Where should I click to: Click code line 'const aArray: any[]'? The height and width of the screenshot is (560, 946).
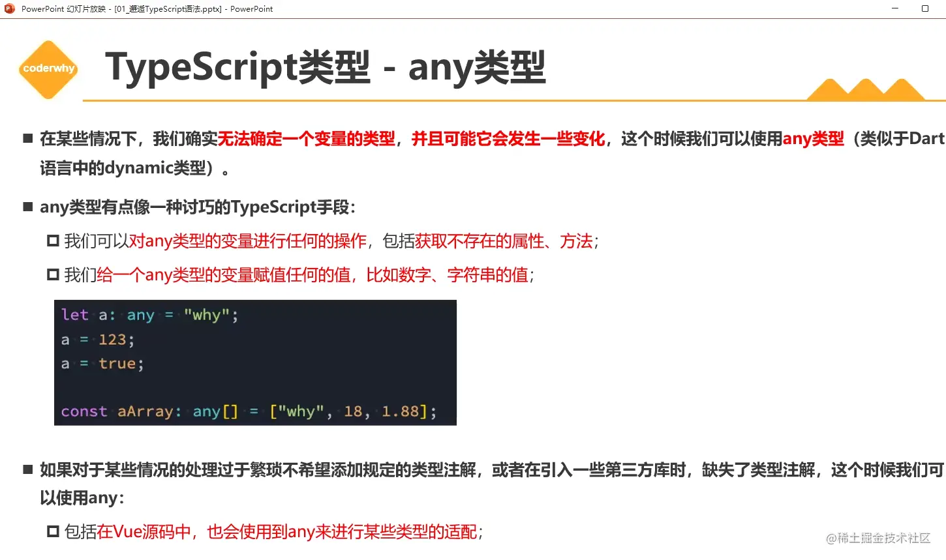[149, 411]
